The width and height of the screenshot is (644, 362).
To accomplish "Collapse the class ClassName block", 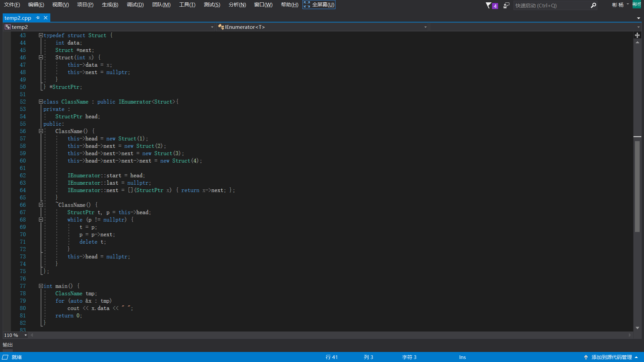I will 41,102.
